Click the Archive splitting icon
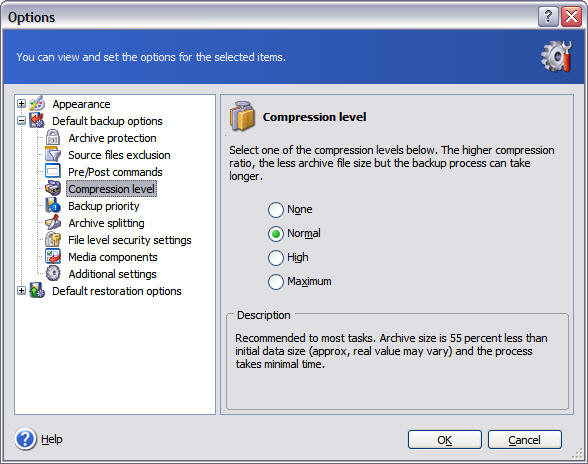This screenshot has width=588, height=464. pos(52,222)
